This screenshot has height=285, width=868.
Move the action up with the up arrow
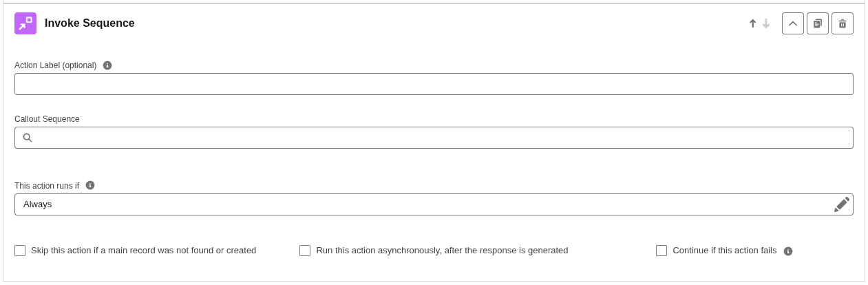pyautogui.click(x=752, y=23)
